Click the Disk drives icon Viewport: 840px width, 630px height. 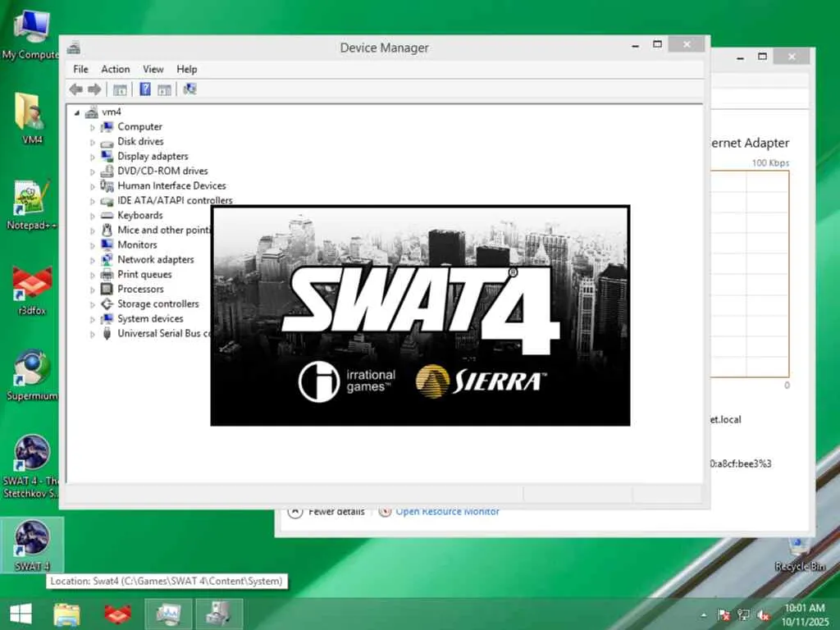point(107,142)
